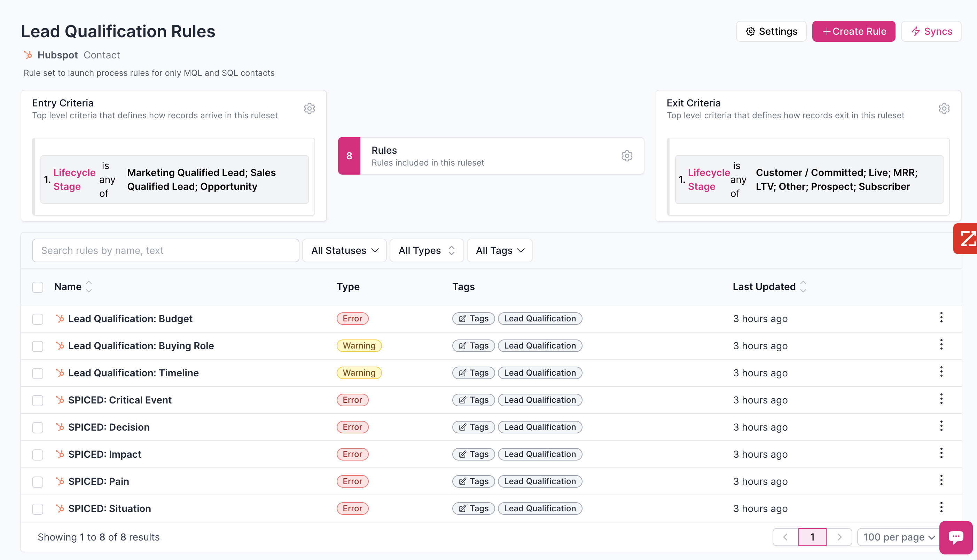Expand the All Types filter

[426, 250]
